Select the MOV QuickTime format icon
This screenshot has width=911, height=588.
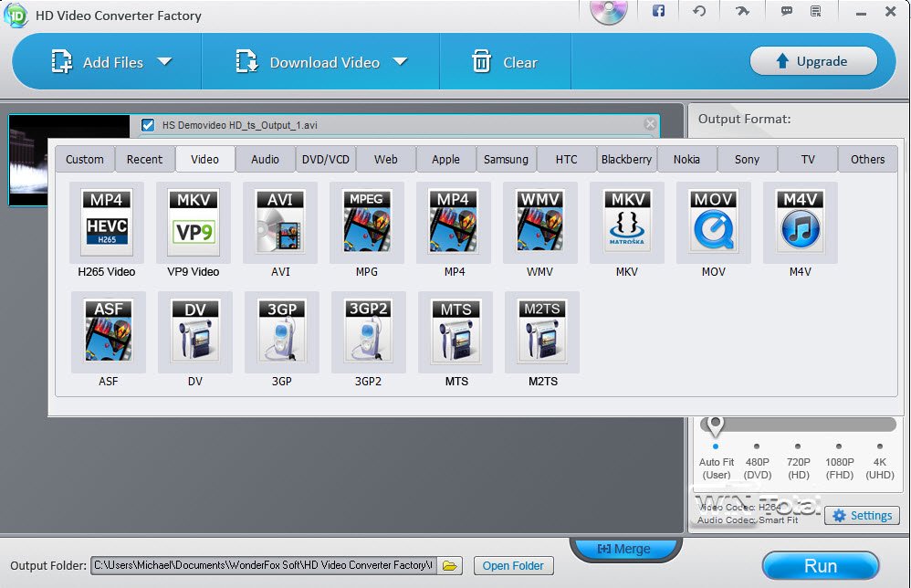(713, 222)
